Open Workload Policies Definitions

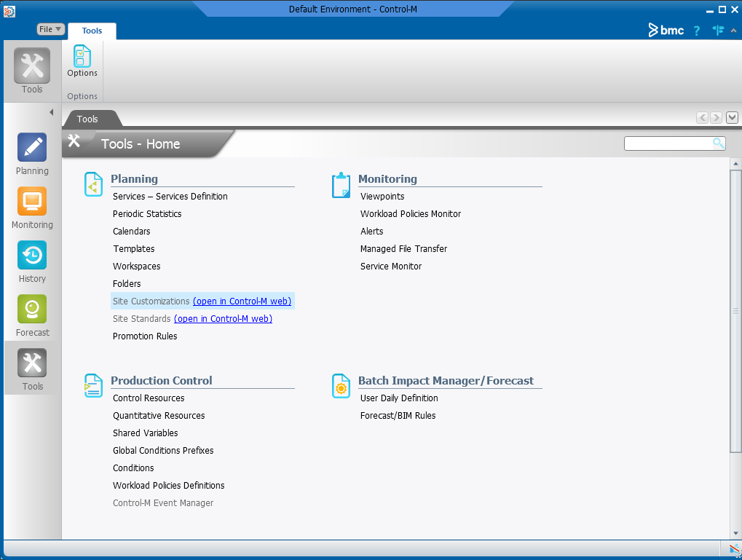pos(168,486)
